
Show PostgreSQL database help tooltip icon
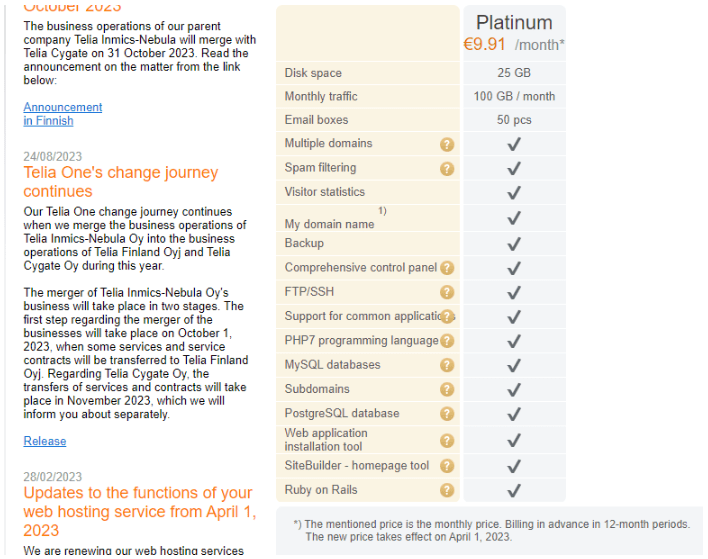[x=447, y=414]
